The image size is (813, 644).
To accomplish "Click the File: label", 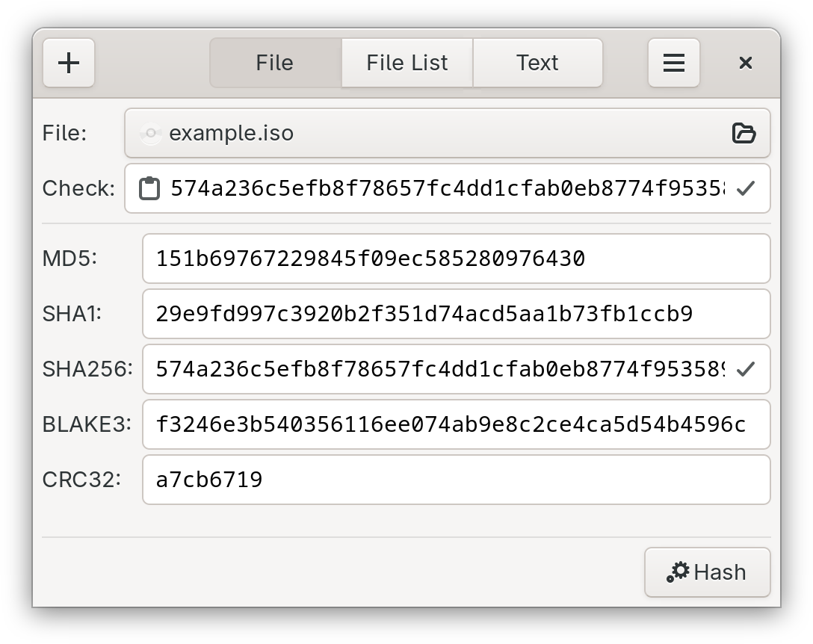I will 64,133.
